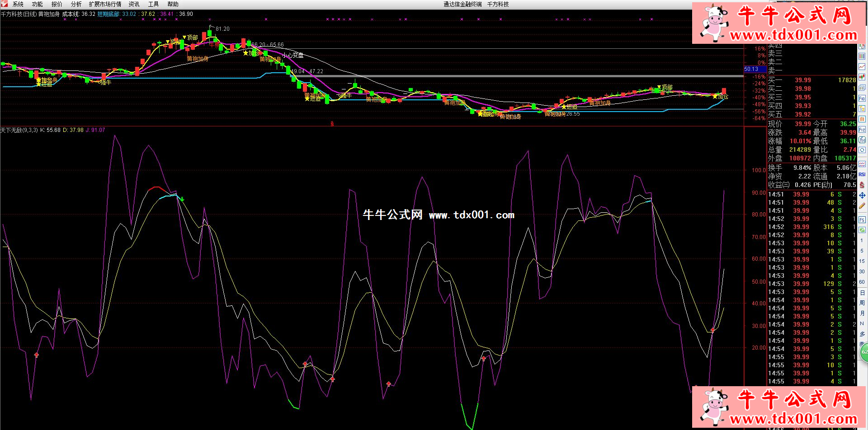Click the 总量 214289 value
This screenshot has width=868, height=430.
[800, 150]
